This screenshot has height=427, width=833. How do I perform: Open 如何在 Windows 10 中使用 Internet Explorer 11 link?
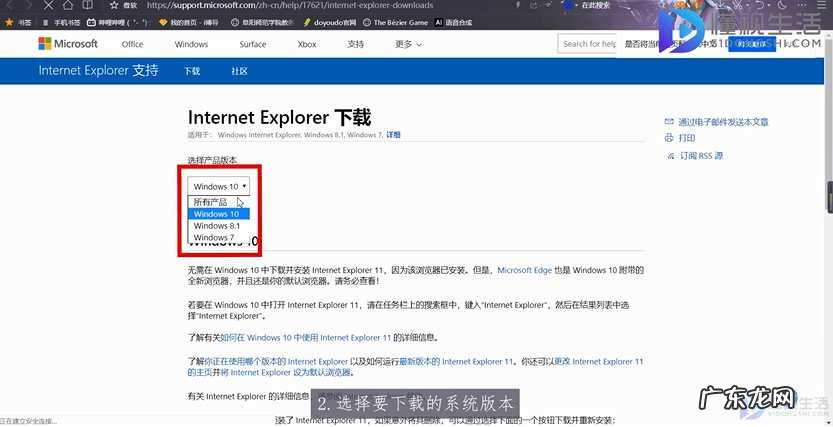[305, 337]
